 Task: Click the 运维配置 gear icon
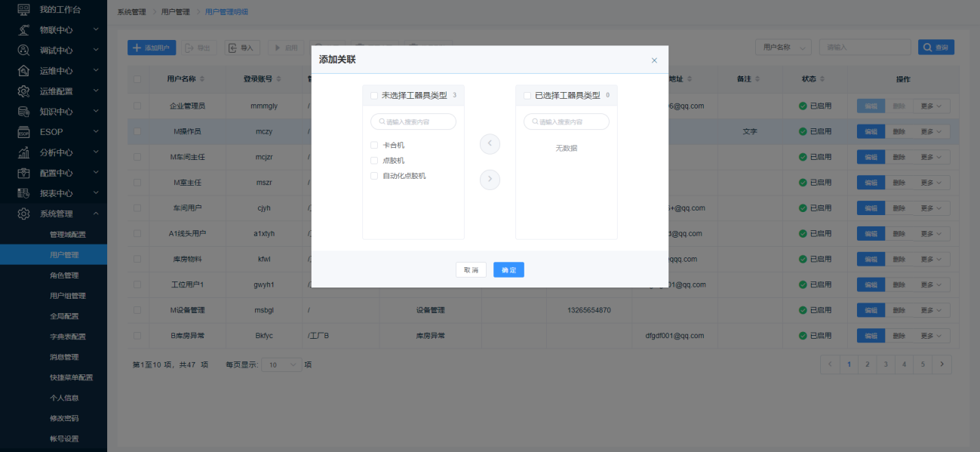24,91
